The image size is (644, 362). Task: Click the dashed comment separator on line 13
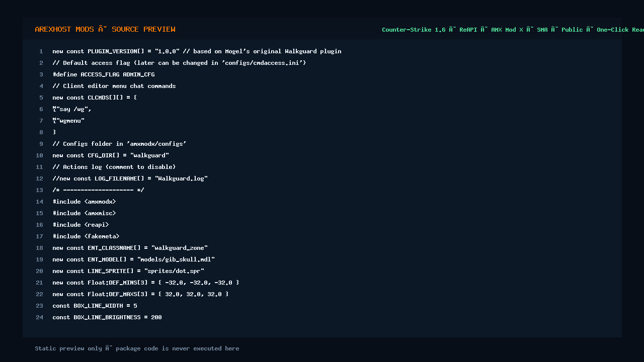coord(98,190)
